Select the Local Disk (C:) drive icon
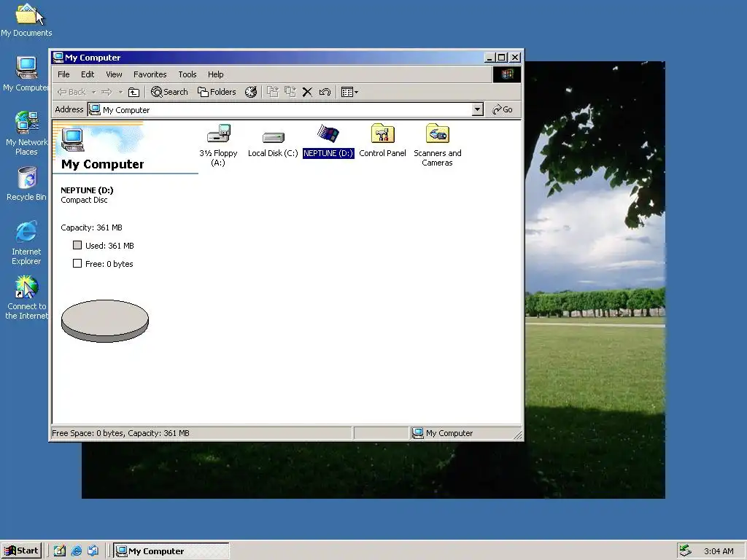 click(273, 137)
